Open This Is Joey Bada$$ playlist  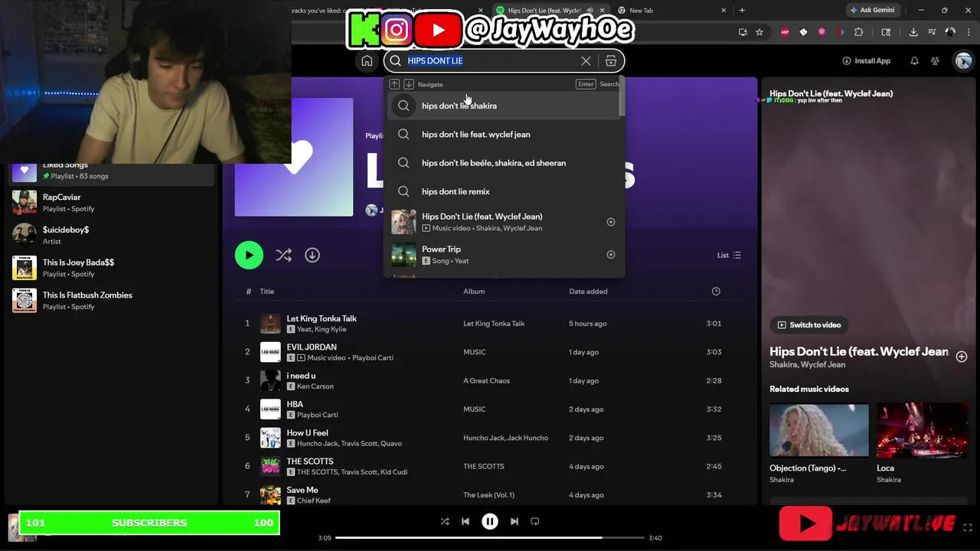113,268
